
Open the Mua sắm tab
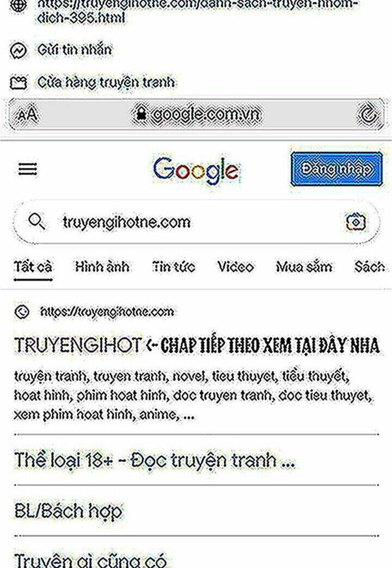click(x=304, y=267)
